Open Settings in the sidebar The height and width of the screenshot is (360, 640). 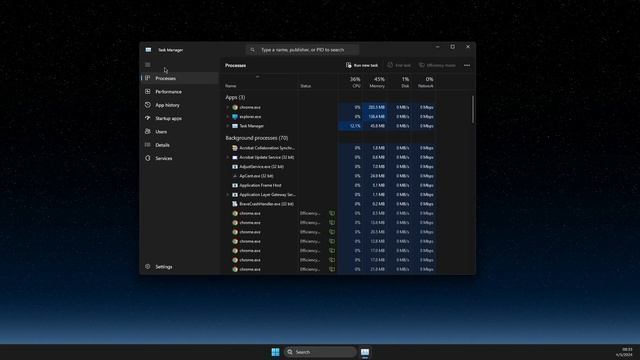(180, 267)
